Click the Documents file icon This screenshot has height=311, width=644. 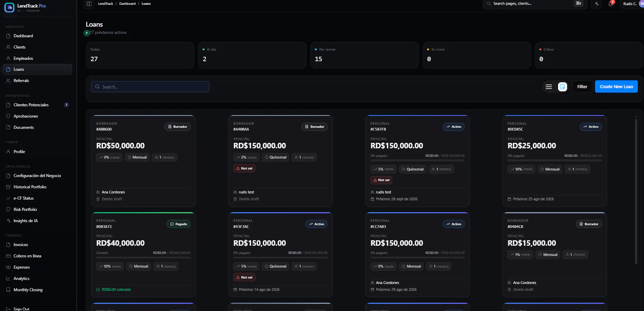(8, 127)
